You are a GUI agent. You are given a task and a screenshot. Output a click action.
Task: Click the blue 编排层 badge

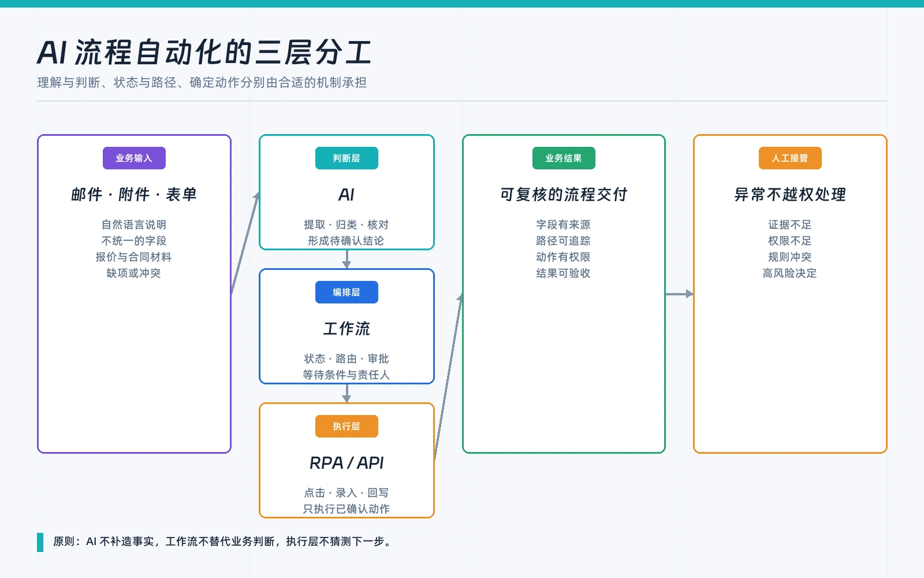[346, 292]
